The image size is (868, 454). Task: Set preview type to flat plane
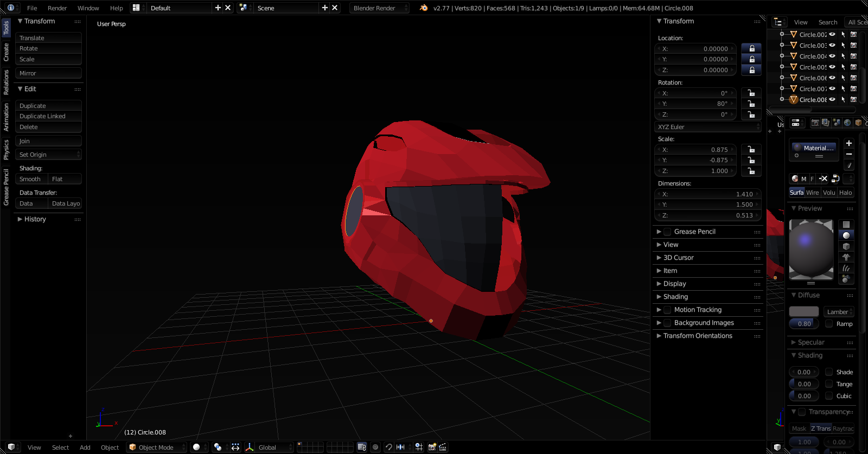coord(846,225)
